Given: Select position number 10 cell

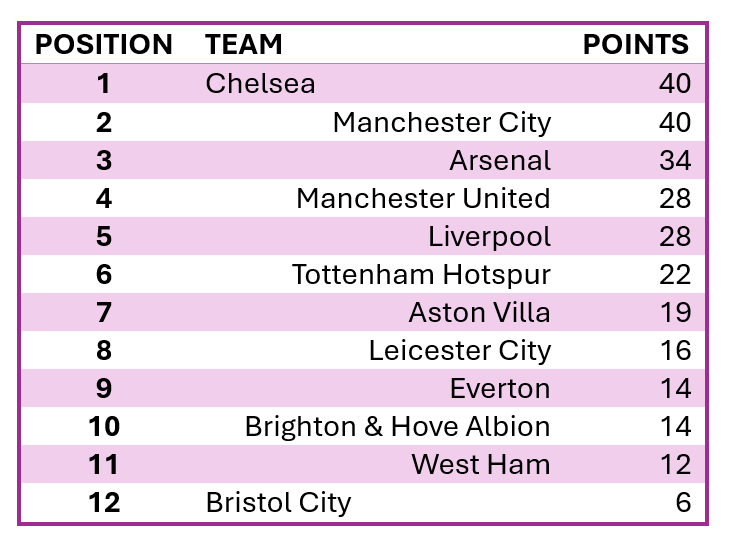Looking at the screenshot, I should coord(104,426).
